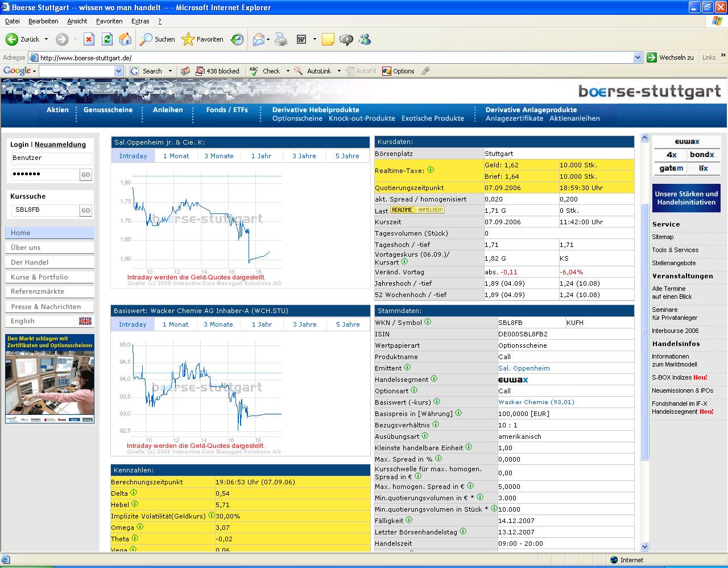This screenshot has height=568, width=728.
Task: Click the History toolbar icon
Action: point(237,39)
